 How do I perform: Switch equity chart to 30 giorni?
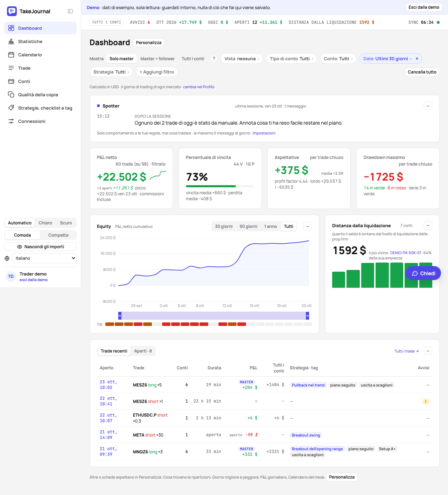click(x=224, y=226)
